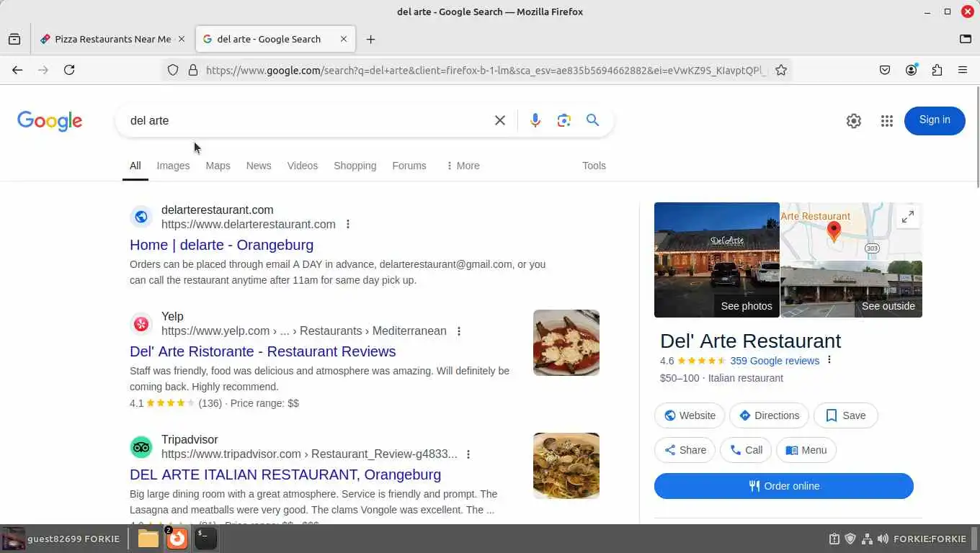Click Tripadvisor clams pasta thumbnail

click(566, 466)
